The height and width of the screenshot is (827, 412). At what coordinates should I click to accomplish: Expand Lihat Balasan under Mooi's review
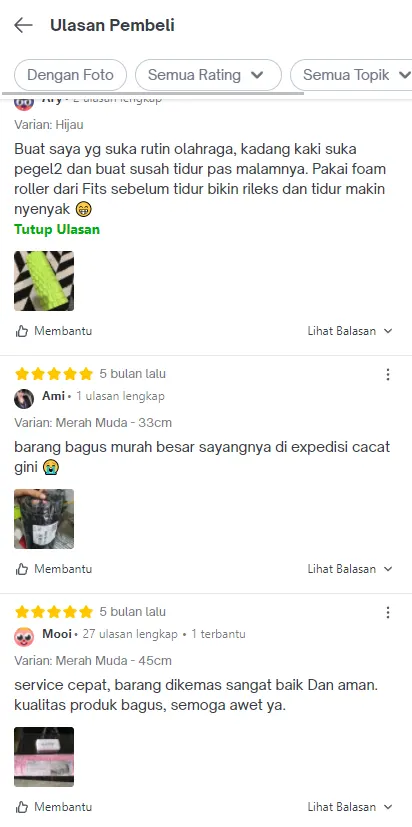[350, 807]
